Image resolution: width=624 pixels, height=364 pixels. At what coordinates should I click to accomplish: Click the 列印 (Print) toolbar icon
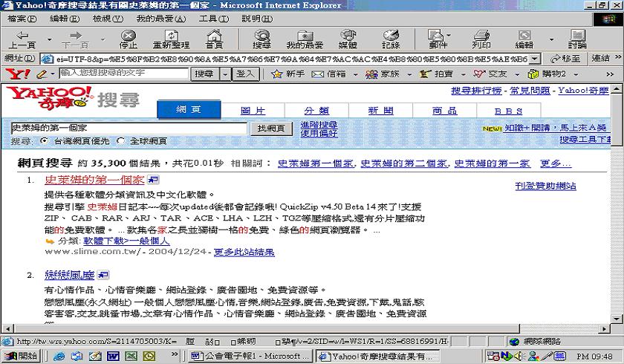coord(481,39)
